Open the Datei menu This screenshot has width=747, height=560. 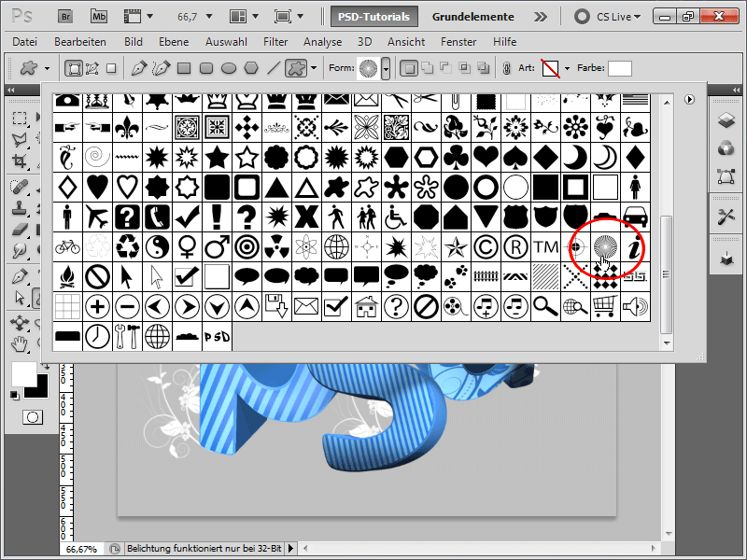[x=25, y=42]
